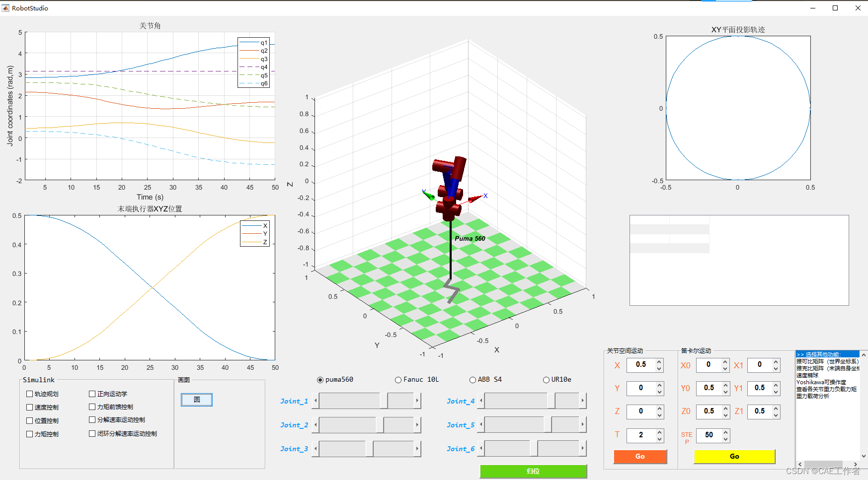Screen dimensions: 868x480
Task: Increase the Y value in joint space panel
Action: [x=659, y=385]
